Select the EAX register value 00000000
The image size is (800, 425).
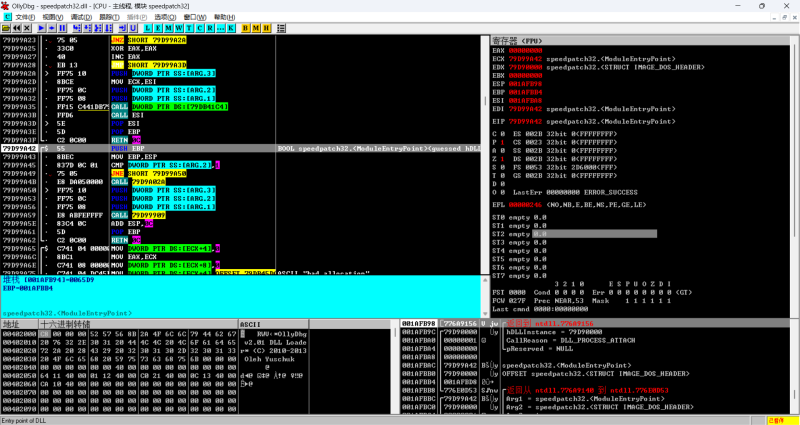(x=525, y=51)
